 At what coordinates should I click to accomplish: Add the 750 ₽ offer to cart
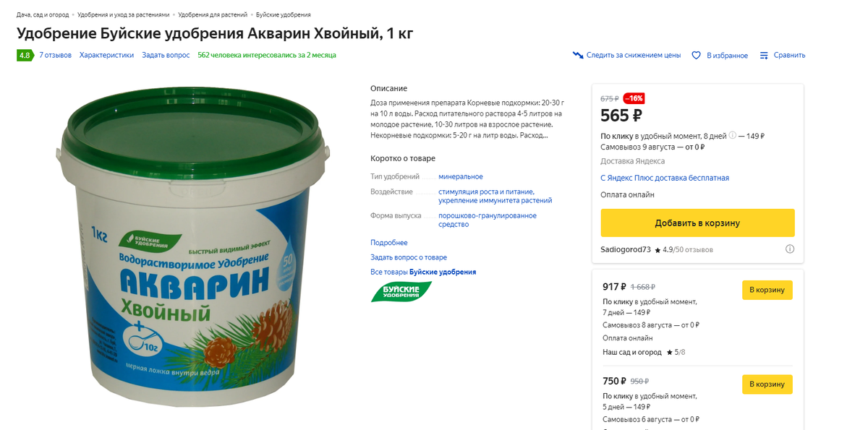(767, 384)
